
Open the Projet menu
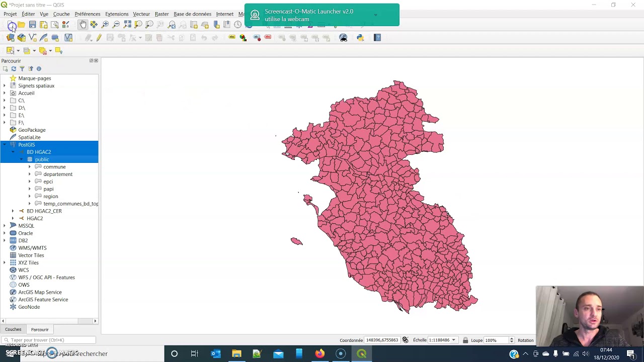point(10,14)
